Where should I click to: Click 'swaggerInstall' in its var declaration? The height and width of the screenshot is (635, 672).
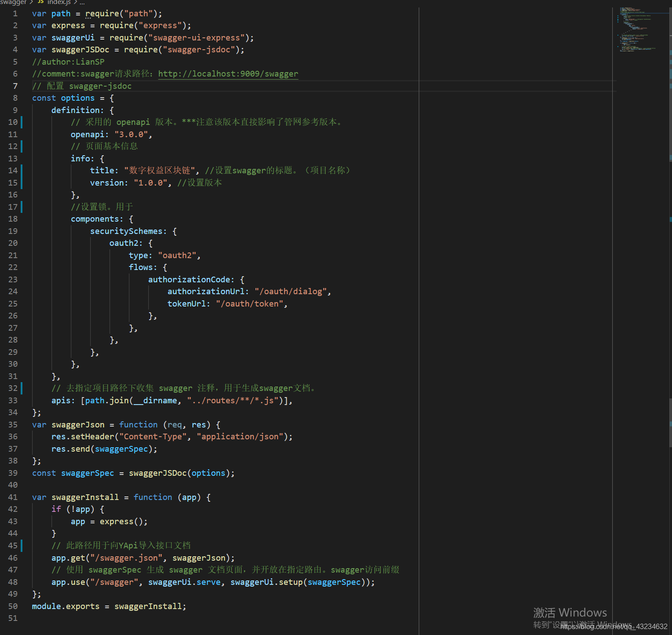tap(85, 497)
